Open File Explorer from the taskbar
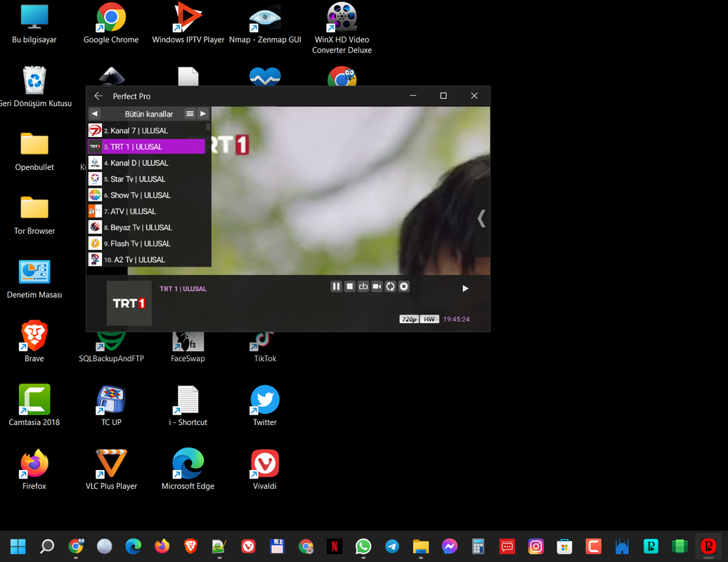 tap(421, 547)
